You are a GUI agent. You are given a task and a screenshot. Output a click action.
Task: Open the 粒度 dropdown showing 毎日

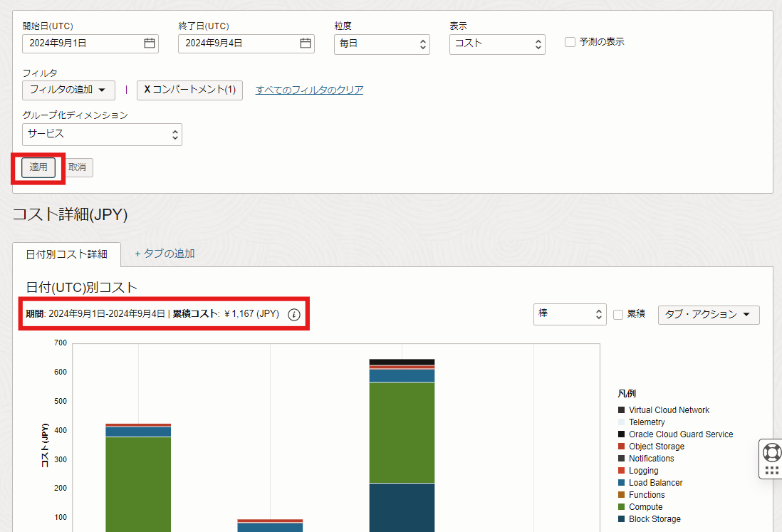pyautogui.click(x=382, y=44)
